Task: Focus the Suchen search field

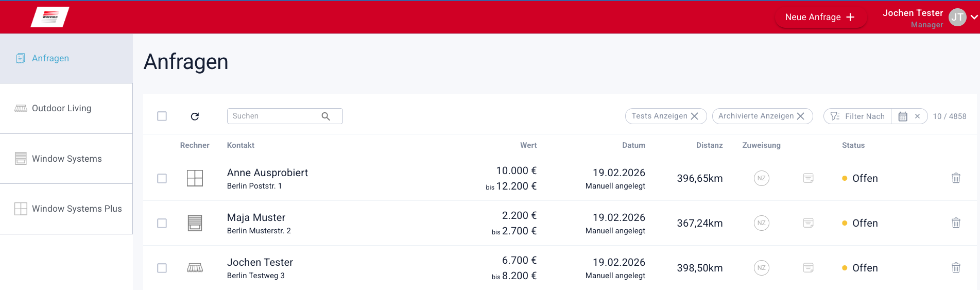Action: [x=273, y=116]
